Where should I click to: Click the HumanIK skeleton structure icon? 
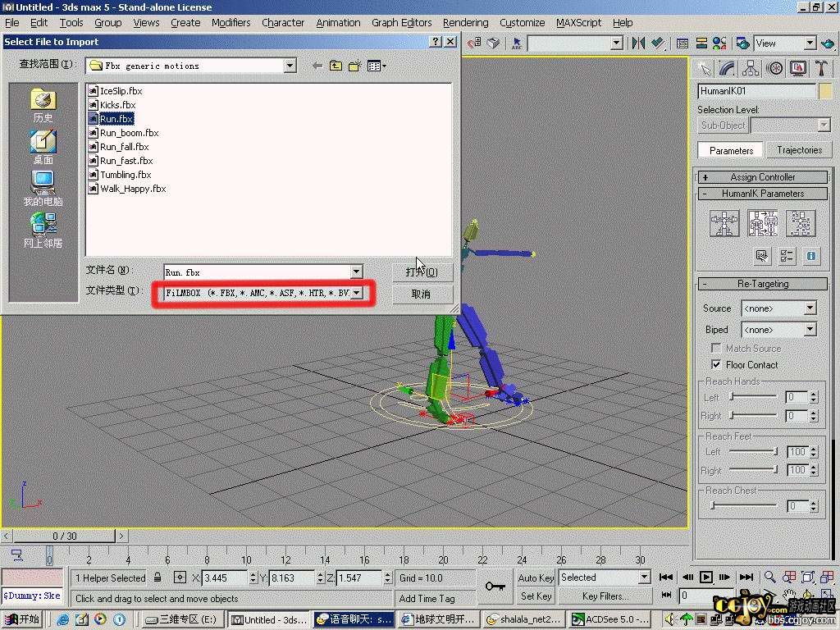(801, 223)
